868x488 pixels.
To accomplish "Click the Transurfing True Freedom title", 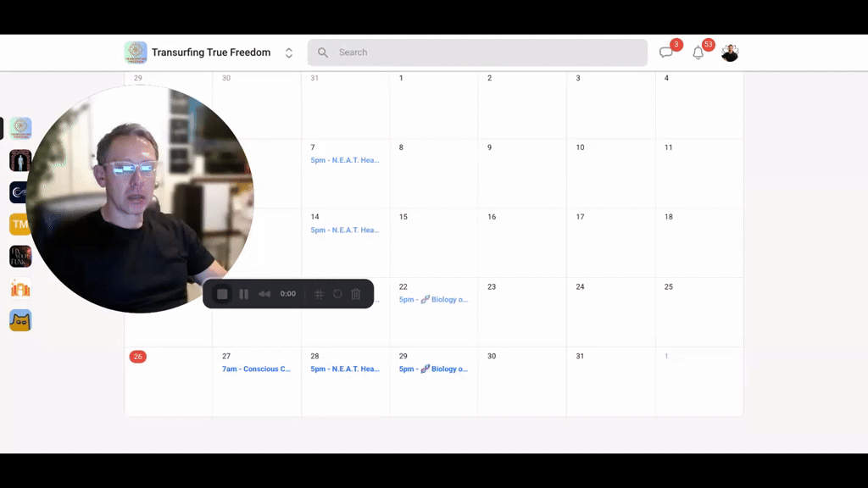I will pyautogui.click(x=211, y=53).
